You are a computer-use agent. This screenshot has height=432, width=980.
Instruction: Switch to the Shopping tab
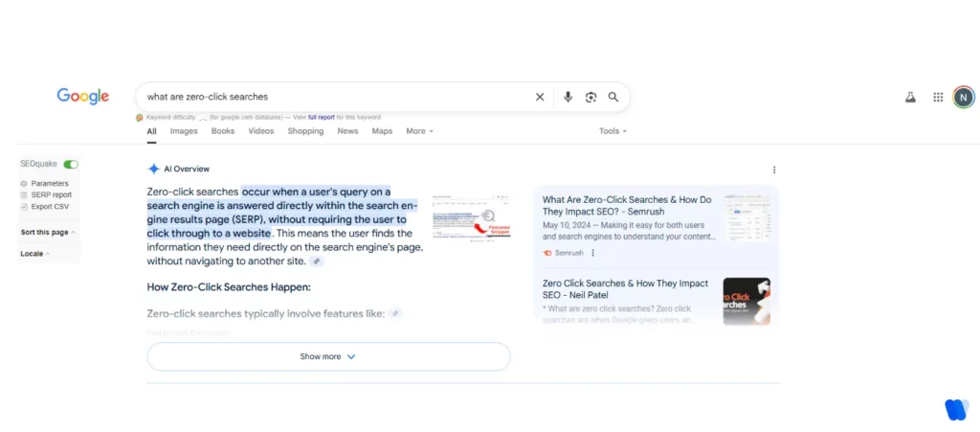click(x=305, y=131)
